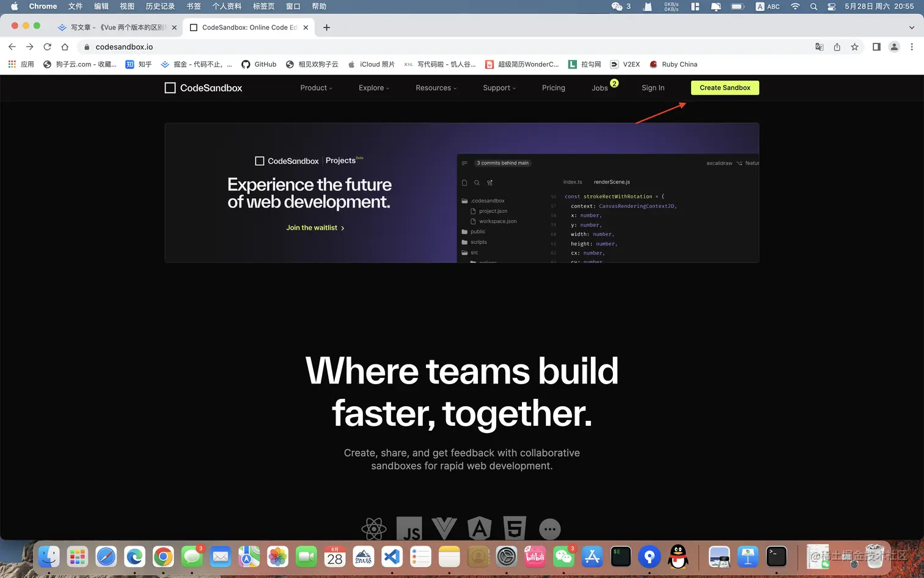The width and height of the screenshot is (924, 578).
Task: Open the Ruby China bookmark
Action: 673,64
